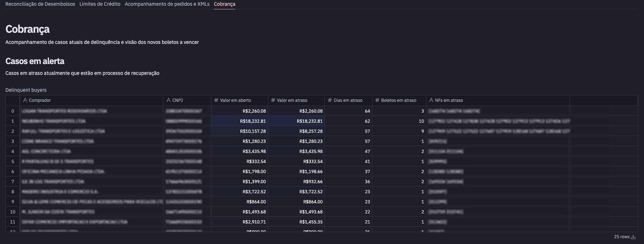Sort by the Dias em atraso column header
The width and height of the screenshot is (644, 244).
(x=348, y=100)
